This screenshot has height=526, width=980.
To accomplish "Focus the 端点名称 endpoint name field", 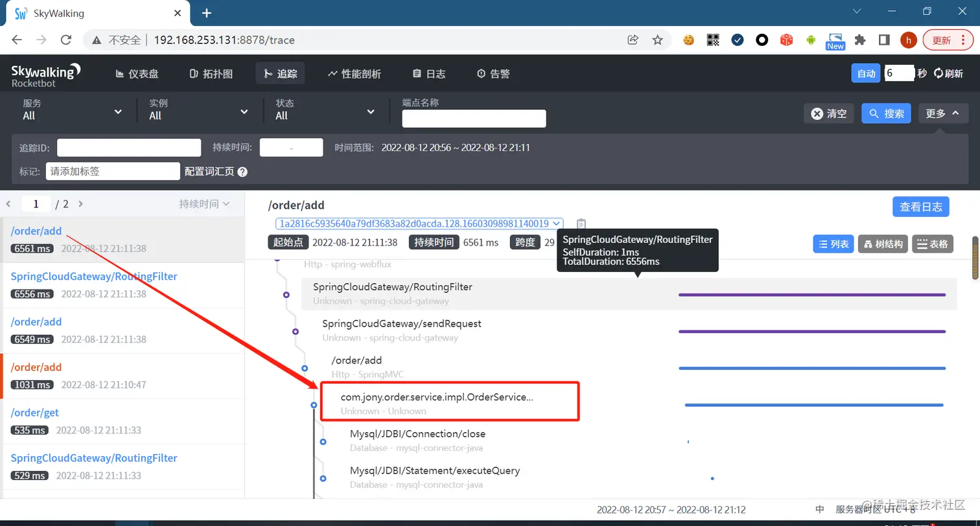I will (474, 119).
